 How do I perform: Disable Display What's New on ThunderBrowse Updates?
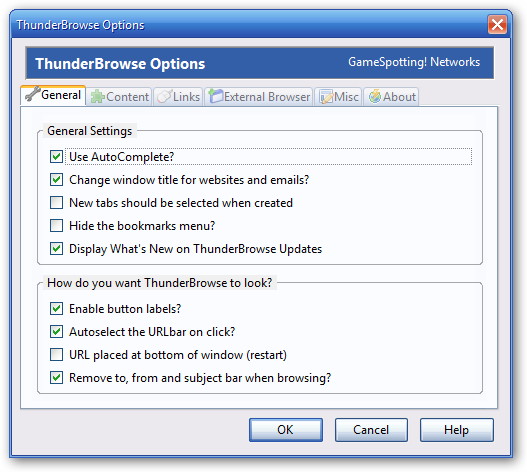pos(56,249)
